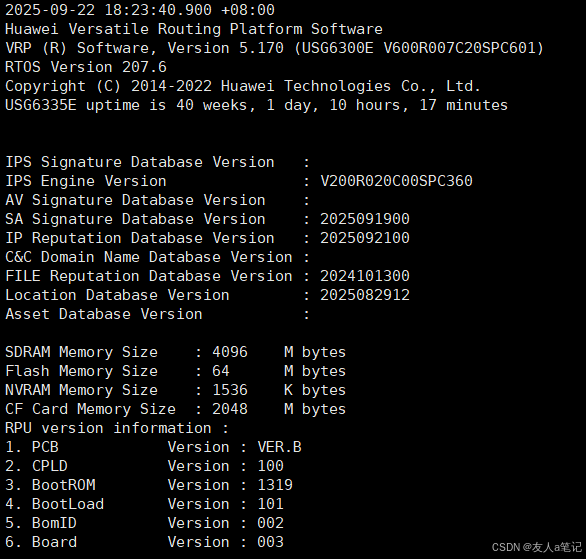
Task: Click the timestamp 2025-09-22 18:23:40.900
Action: 108,10
